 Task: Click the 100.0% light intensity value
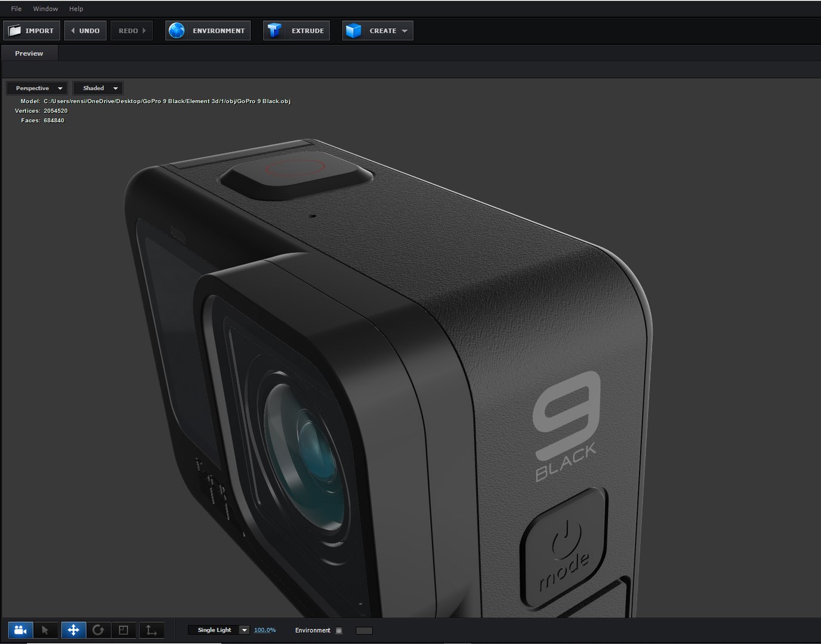(265, 630)
